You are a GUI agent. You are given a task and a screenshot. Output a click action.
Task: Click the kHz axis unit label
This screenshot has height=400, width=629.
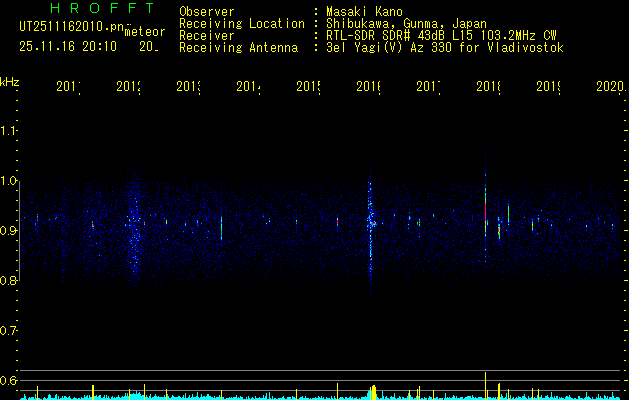point(10,82)
